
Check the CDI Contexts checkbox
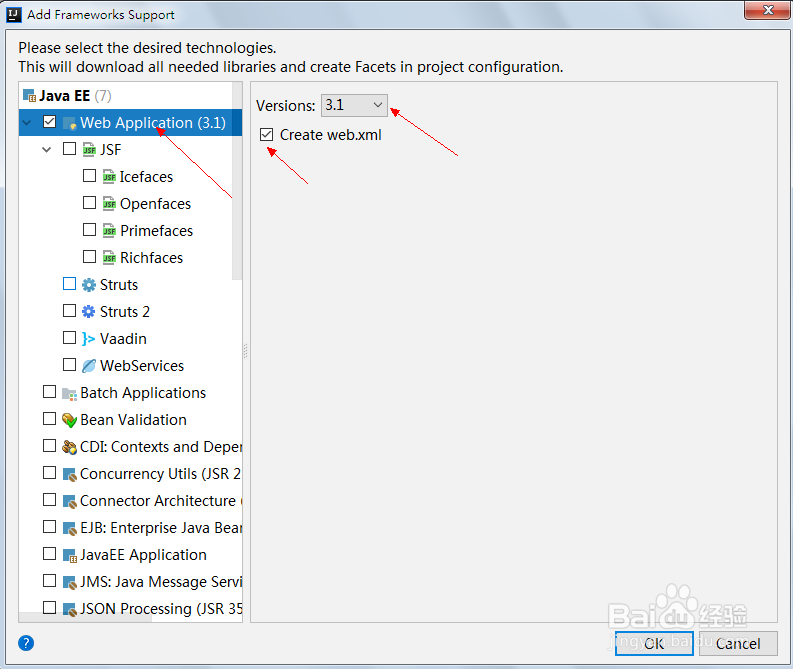pos(50,445)
